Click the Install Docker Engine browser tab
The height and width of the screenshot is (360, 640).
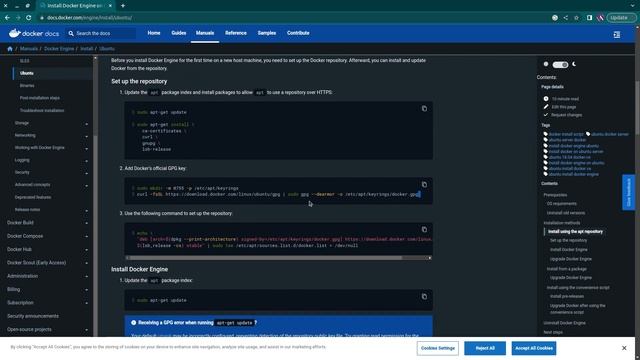click(76, 6)
